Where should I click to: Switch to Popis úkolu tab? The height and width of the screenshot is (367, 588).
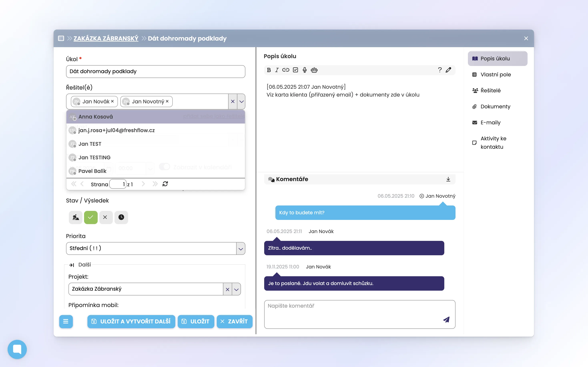(x=497, y=59)
